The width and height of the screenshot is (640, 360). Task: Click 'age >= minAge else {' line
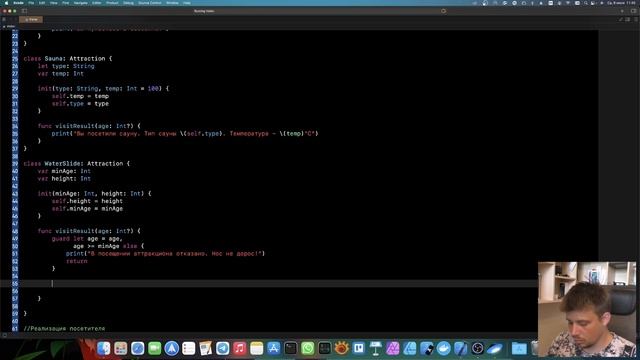[109, 246]
